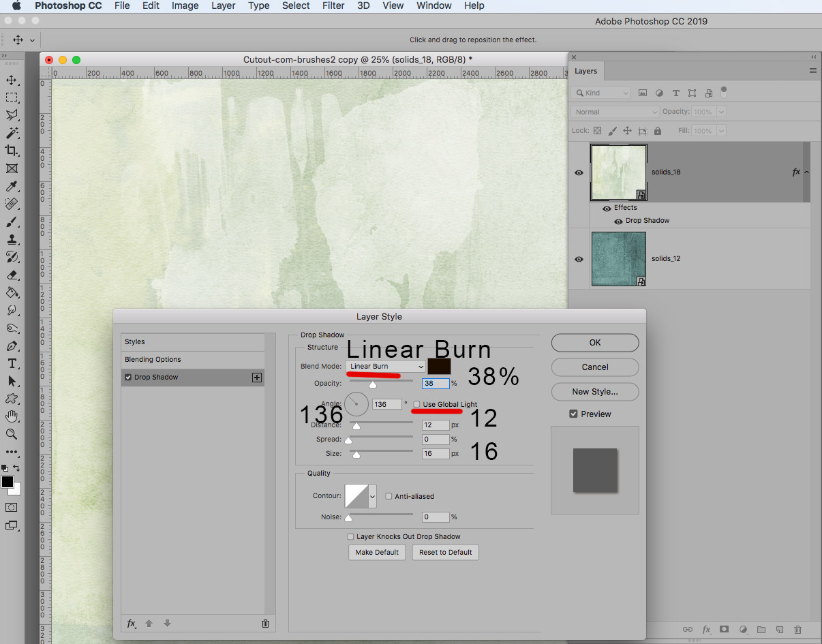Select the Move tool in the toolbar
Image resolution: width=822 pixels, height=644 pixels.
12,80
